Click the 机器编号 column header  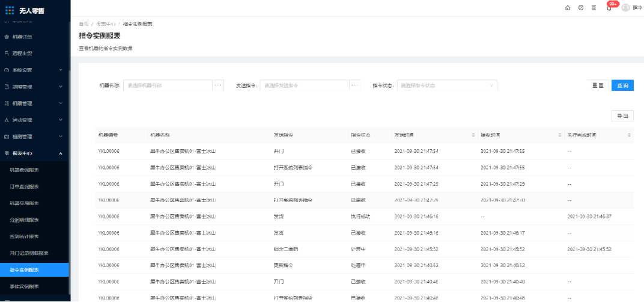(108, 135)
